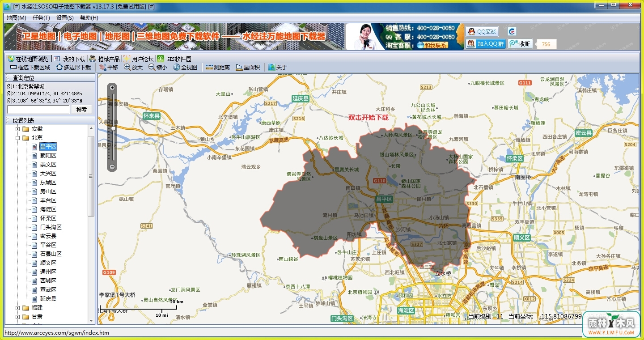Click the 查询定位 panel header
644x340 pixels.
click(x=50, y=78)
